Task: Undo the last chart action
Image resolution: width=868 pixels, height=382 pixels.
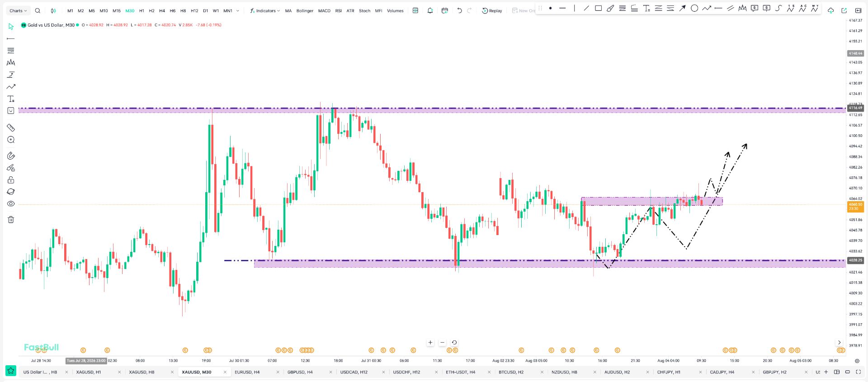Action: pos(459,10)
